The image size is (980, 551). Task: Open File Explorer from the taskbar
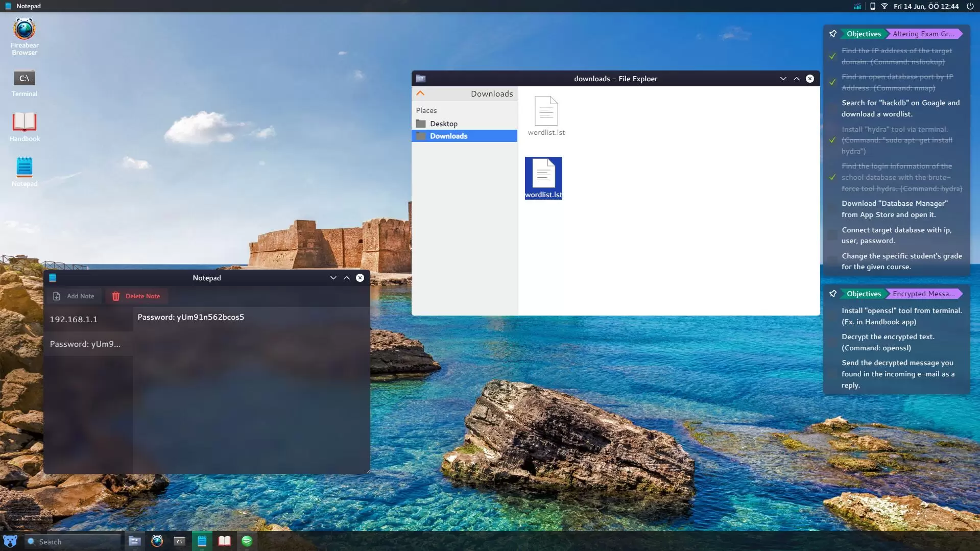(x=134, y=541)
